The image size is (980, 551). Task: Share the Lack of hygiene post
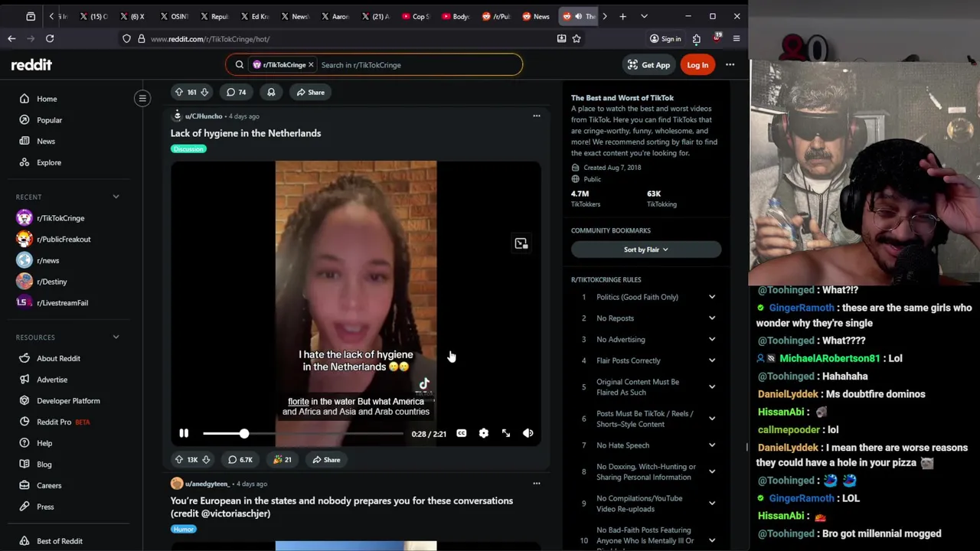pyautogui.click(x=325, y=460)
